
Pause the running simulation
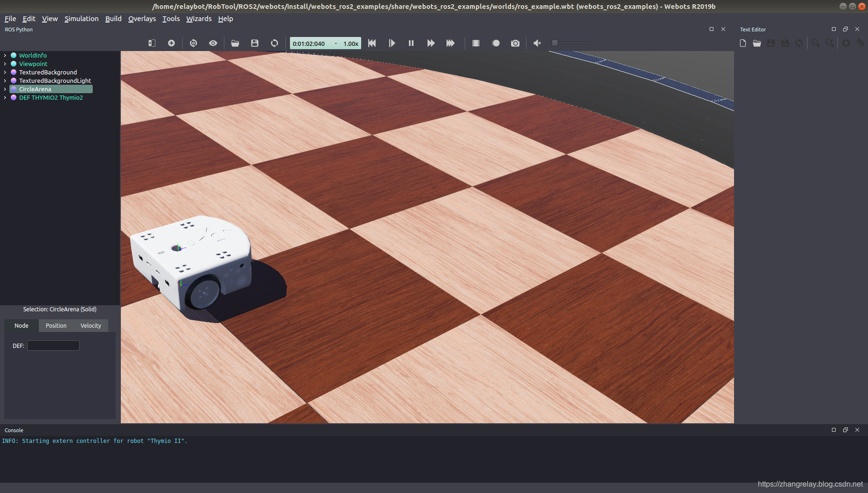pos(411,43)
